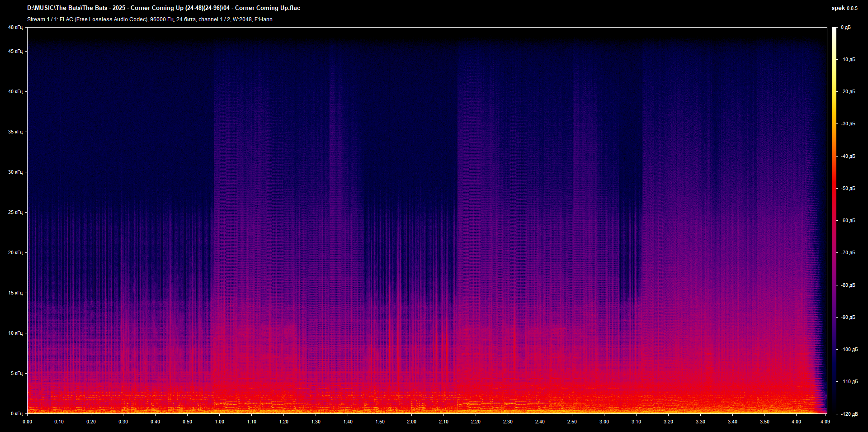The image size is (868, 432).
Task: Select the 0:00 start time label
Action: point(27,422)
